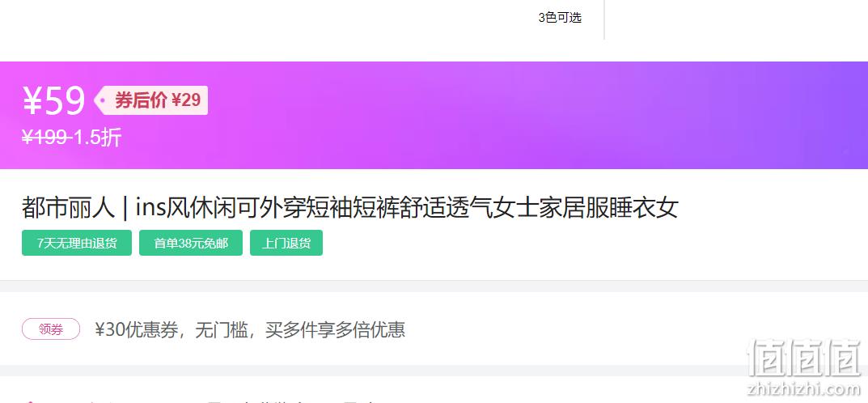
Task: Select the 首单38元免邮 green badge
Action: click(x=191, y=243)
